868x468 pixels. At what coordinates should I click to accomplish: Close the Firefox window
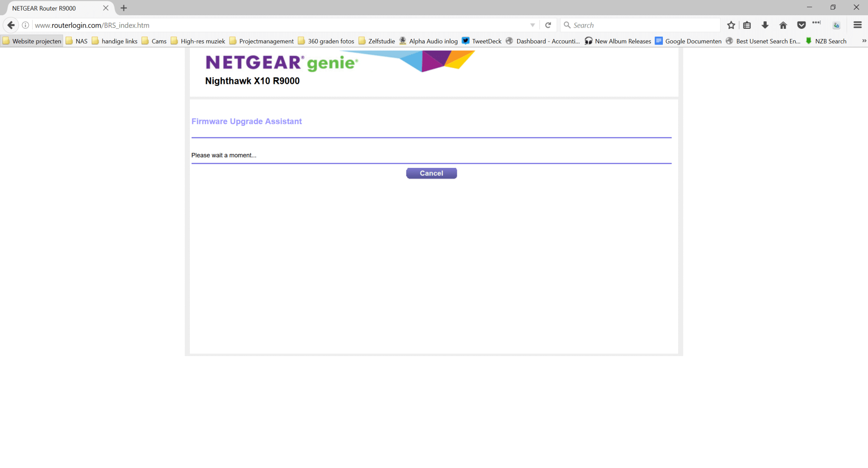click(x=857, y=7)
